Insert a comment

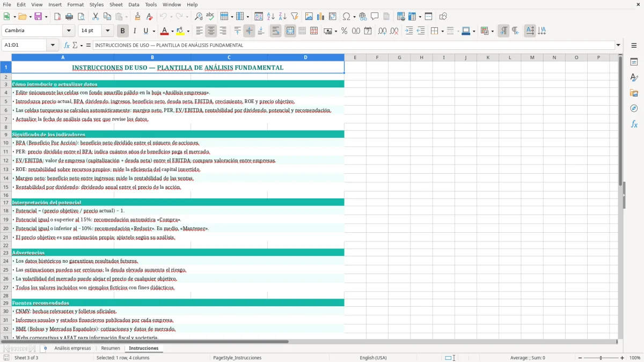point(375,17)
